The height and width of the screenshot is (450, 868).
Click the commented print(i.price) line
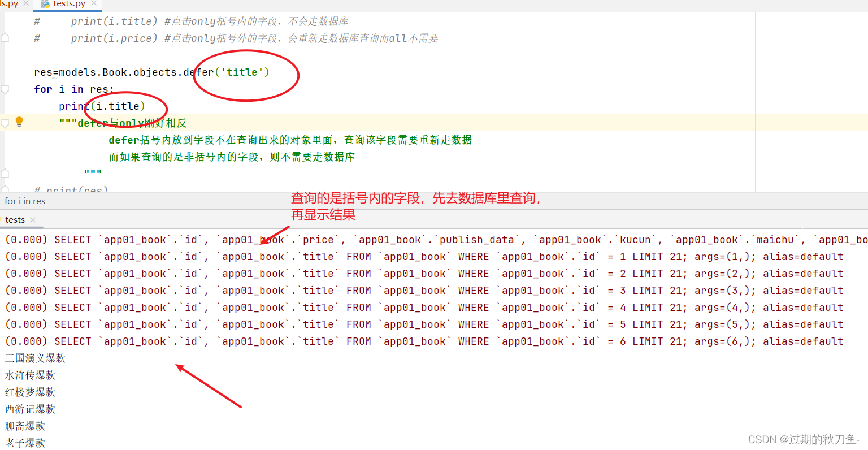point(236,38)
